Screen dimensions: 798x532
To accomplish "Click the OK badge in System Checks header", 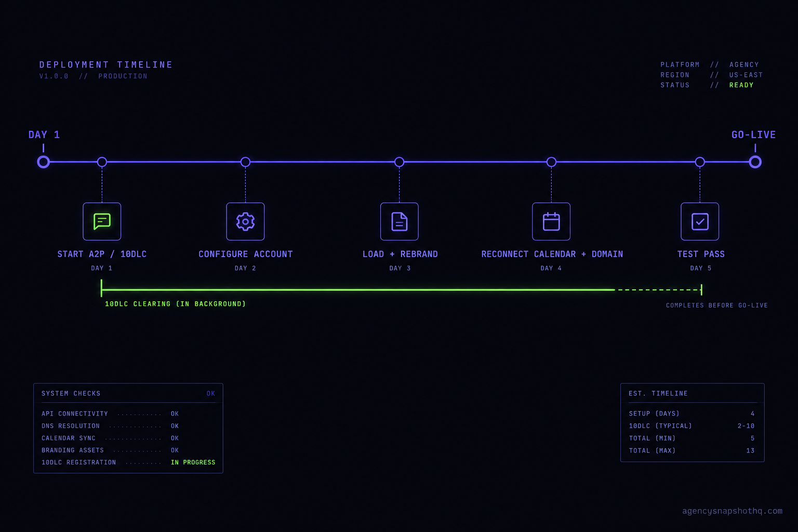I will pyautogui.click(x=211, y=393).
